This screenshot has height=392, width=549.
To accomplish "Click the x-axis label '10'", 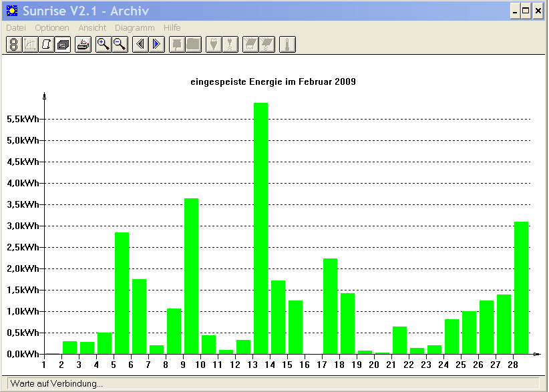I will click(200, 365).
